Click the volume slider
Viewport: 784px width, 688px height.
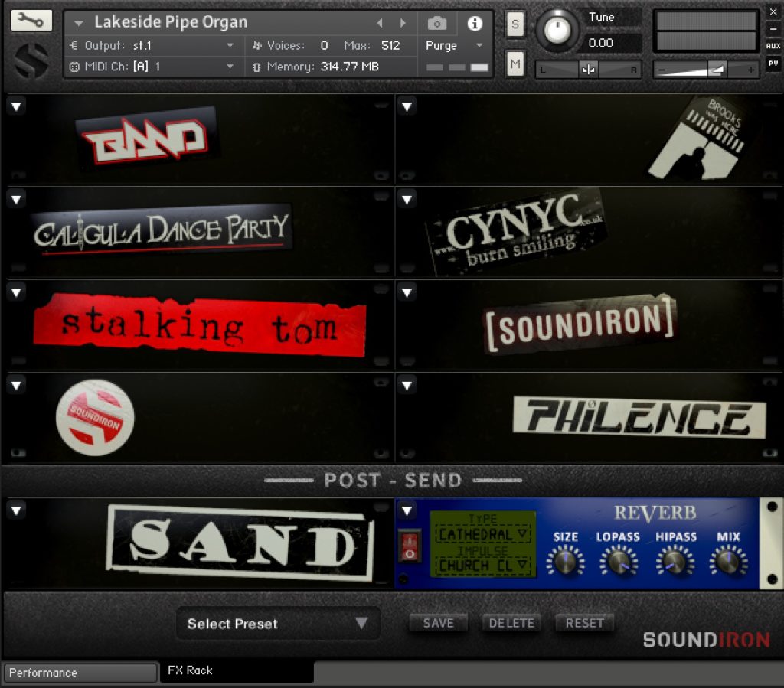[707, 70]
